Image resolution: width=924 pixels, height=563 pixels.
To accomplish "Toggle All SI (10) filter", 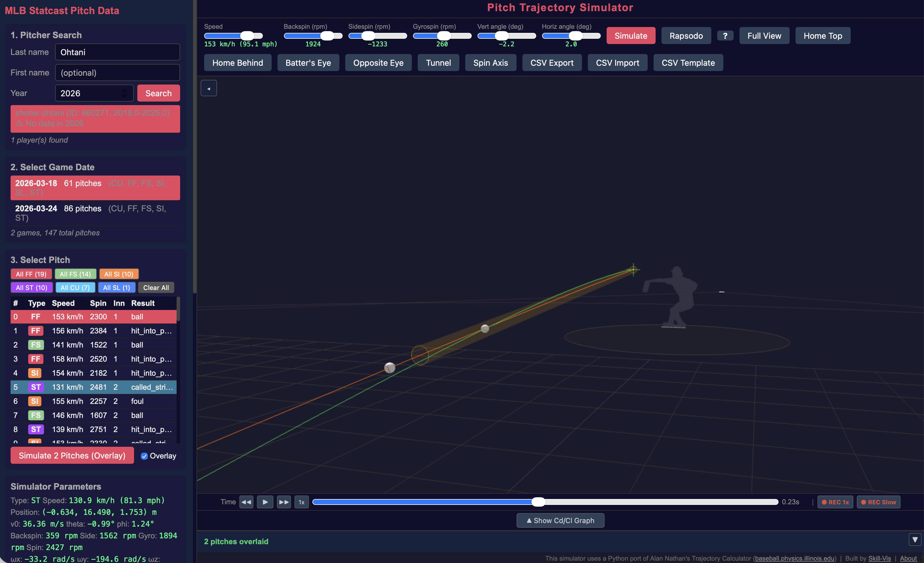I will (x=119, y=274).
